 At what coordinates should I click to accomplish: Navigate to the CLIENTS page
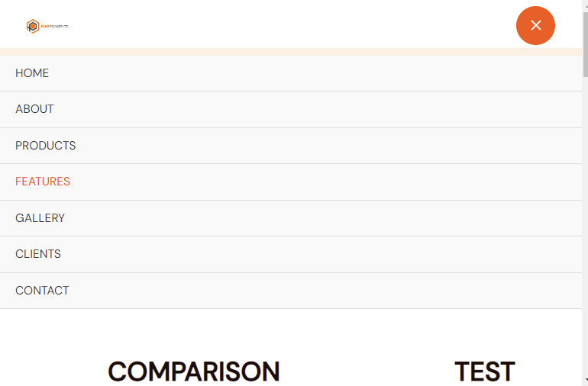291,254
